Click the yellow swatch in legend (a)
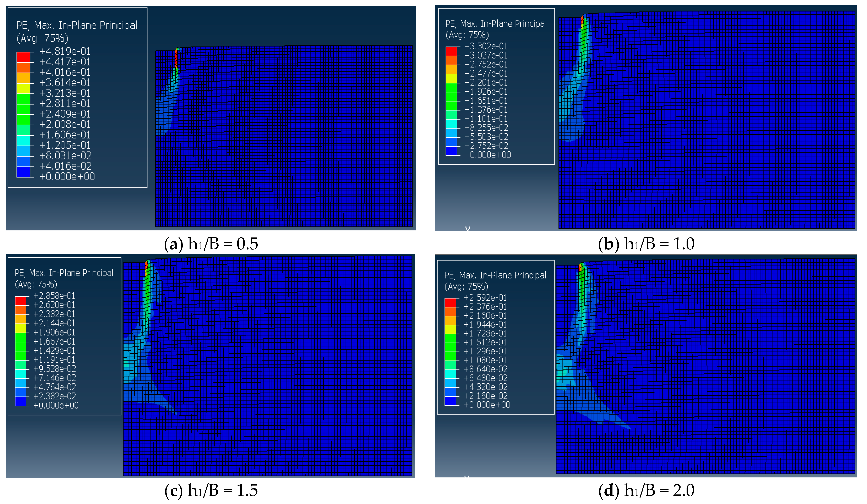867x504 pixels. tap(23, 88)
